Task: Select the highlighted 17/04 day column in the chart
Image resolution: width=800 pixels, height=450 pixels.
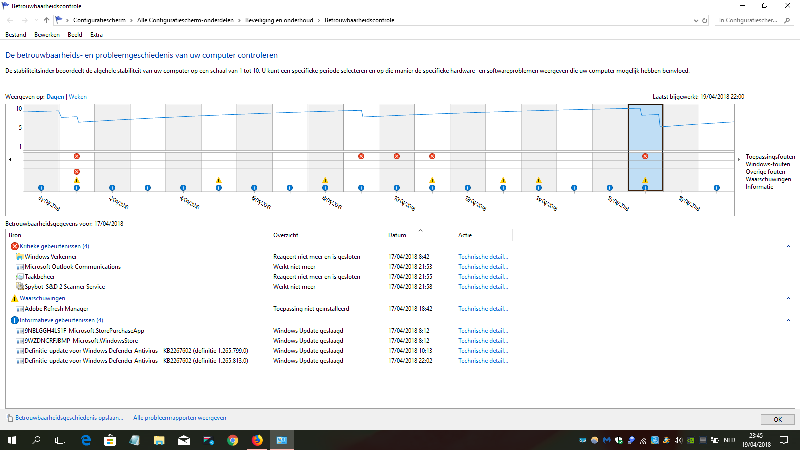Action: (645, 147)
